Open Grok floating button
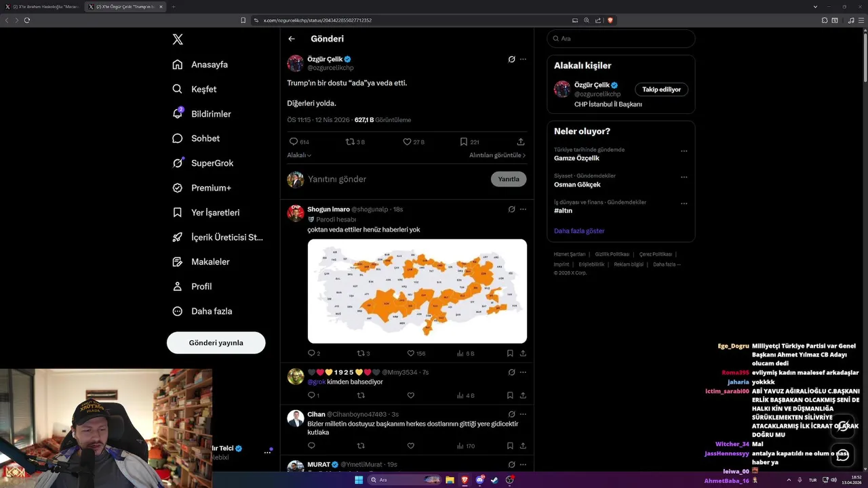868x488 pixels. 842,426
